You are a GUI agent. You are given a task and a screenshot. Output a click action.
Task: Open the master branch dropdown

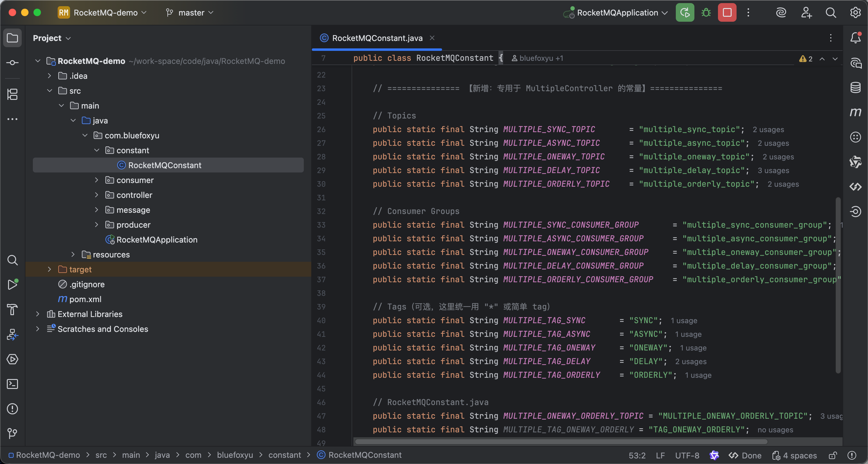190,13
